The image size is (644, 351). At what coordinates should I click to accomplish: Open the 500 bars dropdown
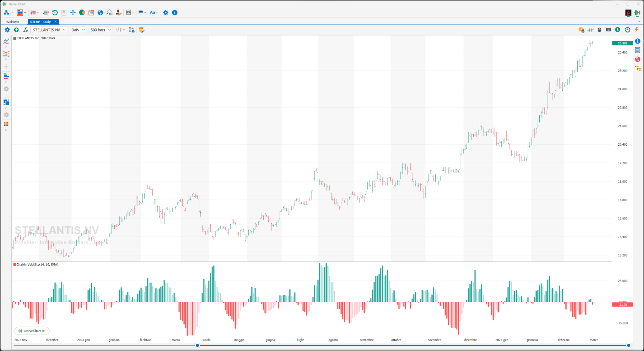click(x=101, y=30)
